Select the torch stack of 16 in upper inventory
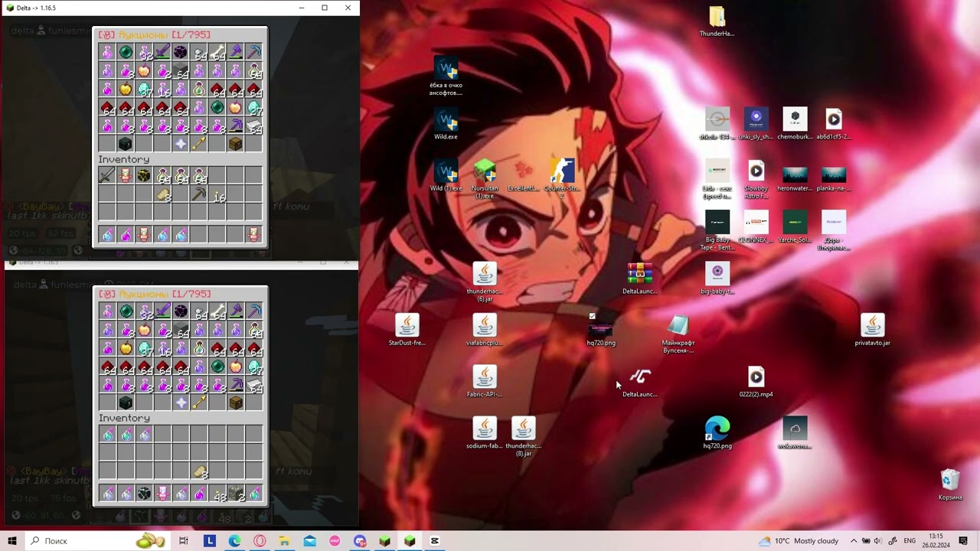This screenshot has width=980, height=551. click(218, 195)
